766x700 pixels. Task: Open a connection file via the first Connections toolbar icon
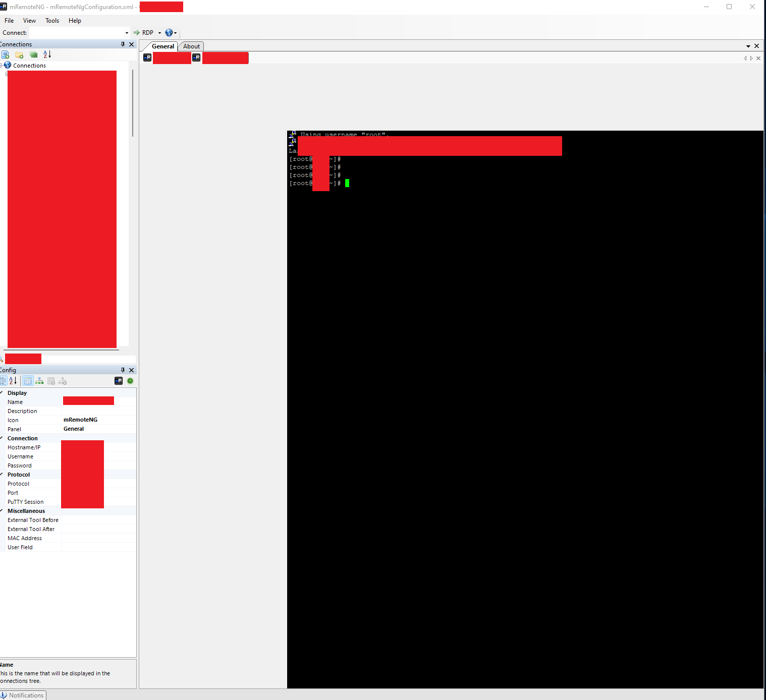[5, 54]
